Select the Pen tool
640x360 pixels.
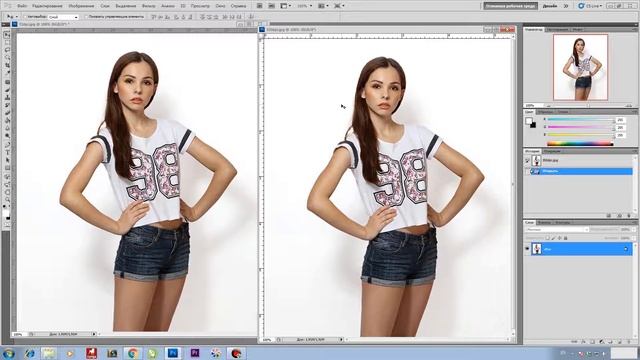pos(7,144)
